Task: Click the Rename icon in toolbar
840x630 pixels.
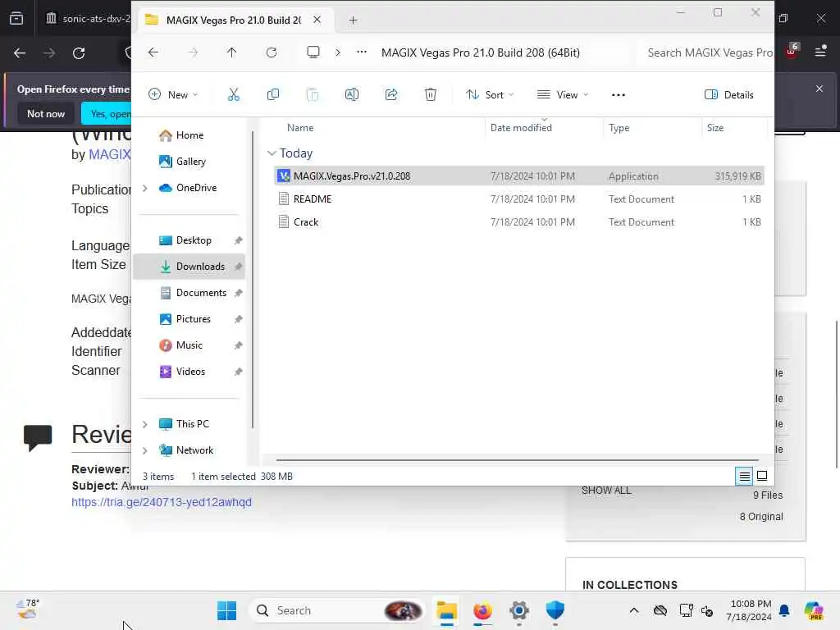Action: [351, 95]
